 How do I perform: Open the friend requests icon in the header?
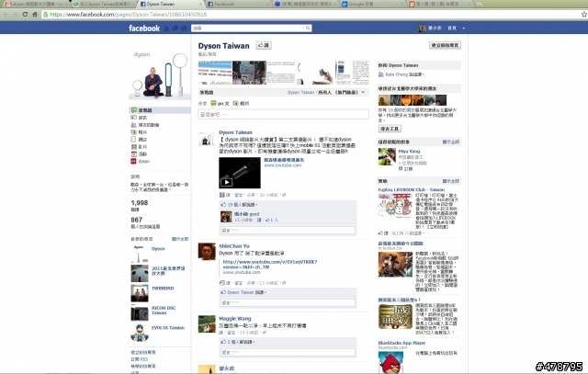[166, 28]
